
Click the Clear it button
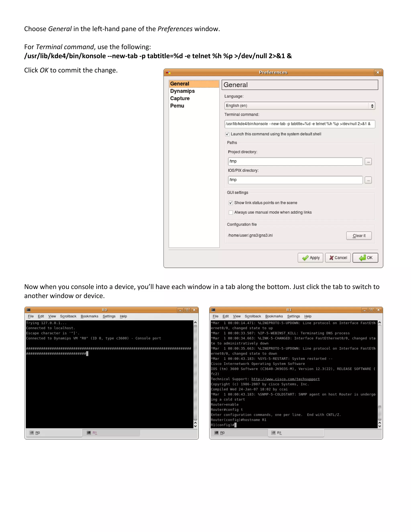[x=359, y=235]
